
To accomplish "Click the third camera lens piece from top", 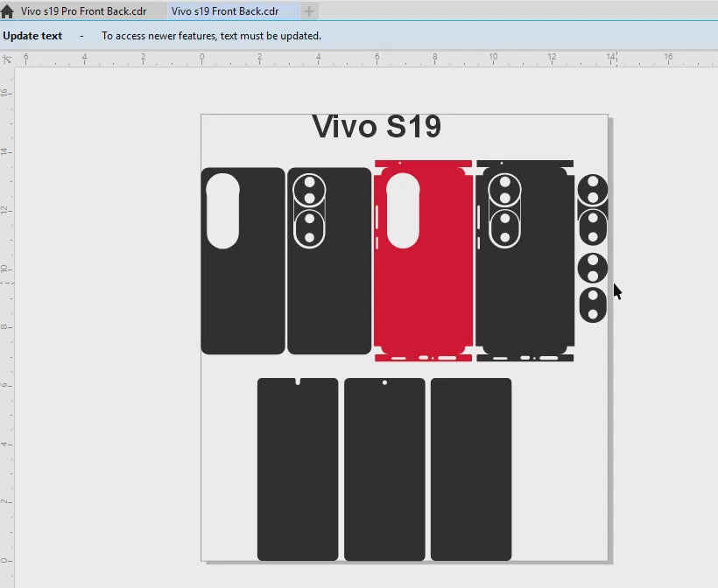I will tap(593, 267).
